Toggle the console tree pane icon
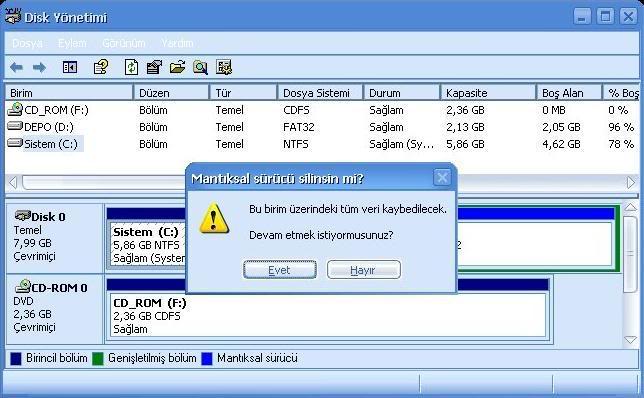Image resolution: width=644 pixels, height=398 pixels. [x=70, y=67]
